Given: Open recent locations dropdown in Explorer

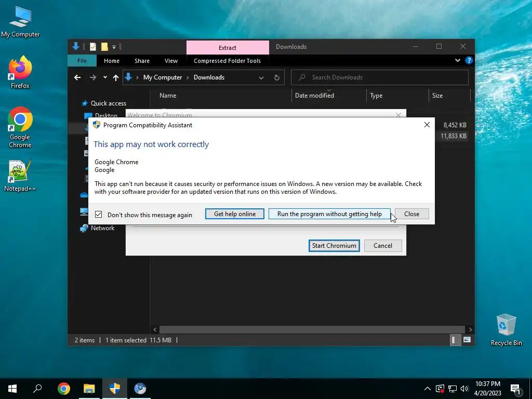Looking at the screenshot, I should tap(105, 77).
